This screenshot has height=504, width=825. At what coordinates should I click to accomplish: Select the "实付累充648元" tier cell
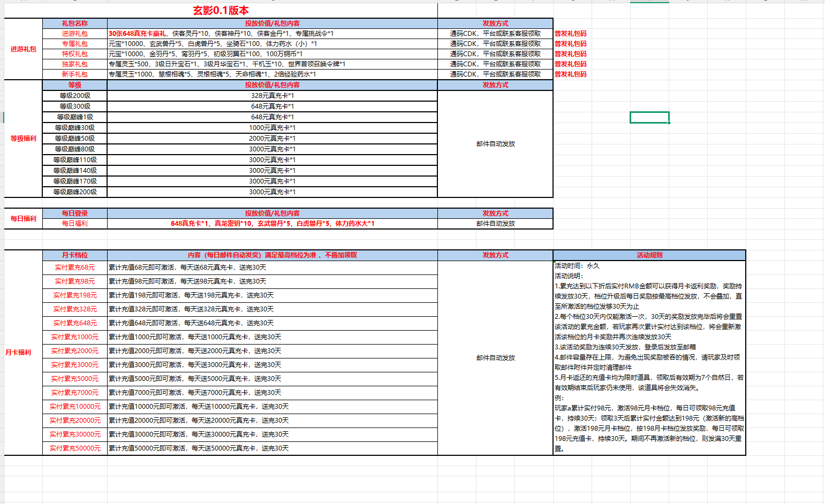(x=74, y=323)
